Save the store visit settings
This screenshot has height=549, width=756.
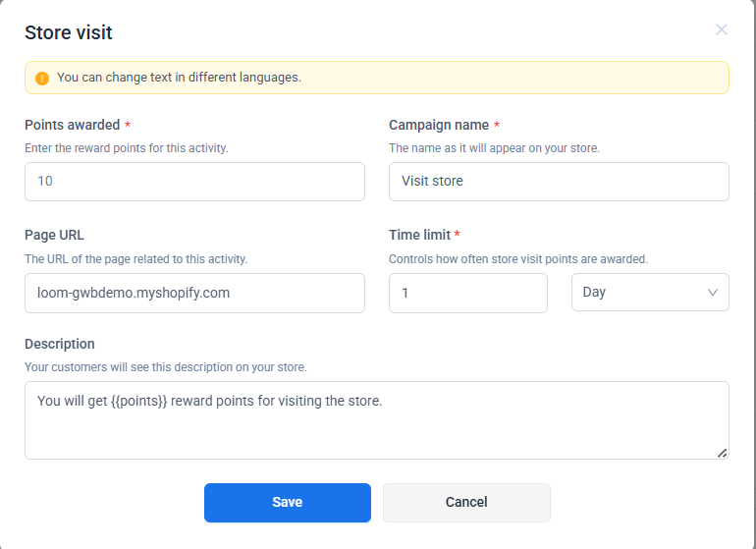point(287,502)
